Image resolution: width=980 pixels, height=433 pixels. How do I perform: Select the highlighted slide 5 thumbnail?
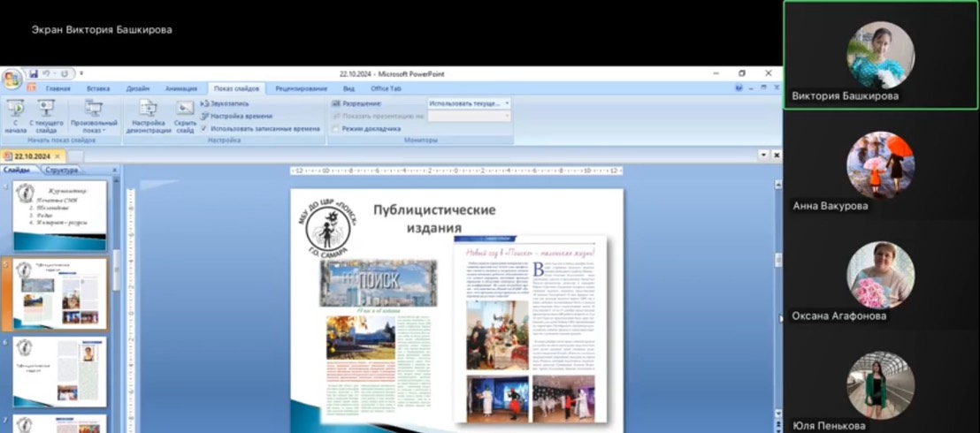[x=60, y=294]
